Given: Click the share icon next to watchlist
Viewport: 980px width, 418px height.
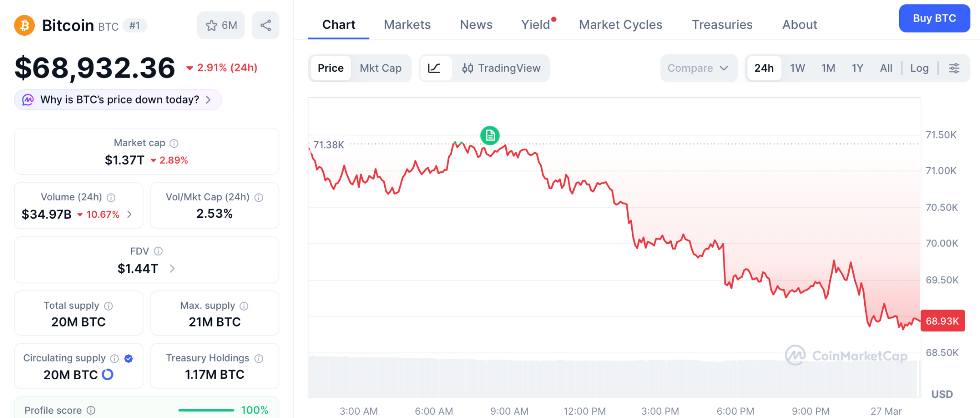Looking at the screenshot, I should pyautogui.click(x=266, y=25).
